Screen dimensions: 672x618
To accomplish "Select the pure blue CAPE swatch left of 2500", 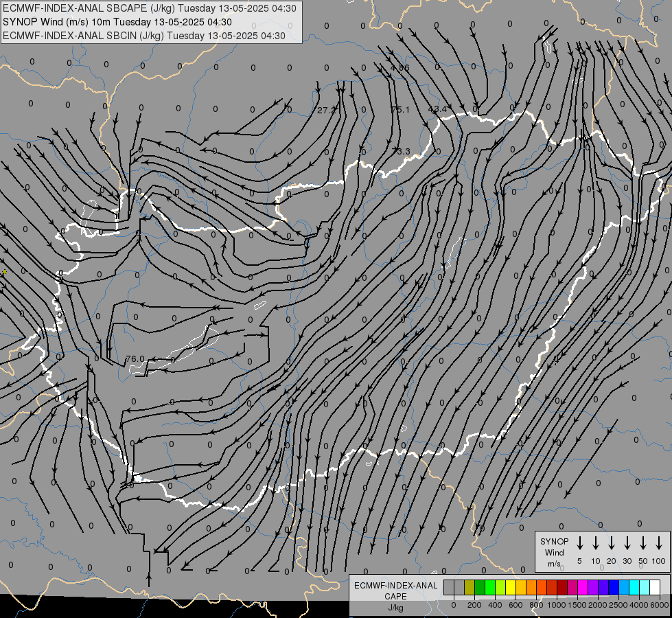I will (x=614, y=587).
